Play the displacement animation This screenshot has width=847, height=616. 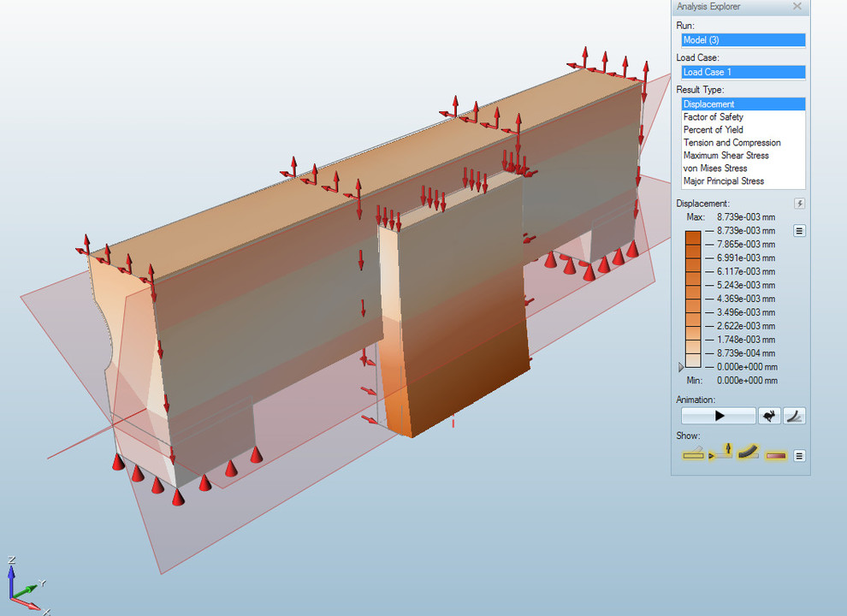tap(719, 416)
